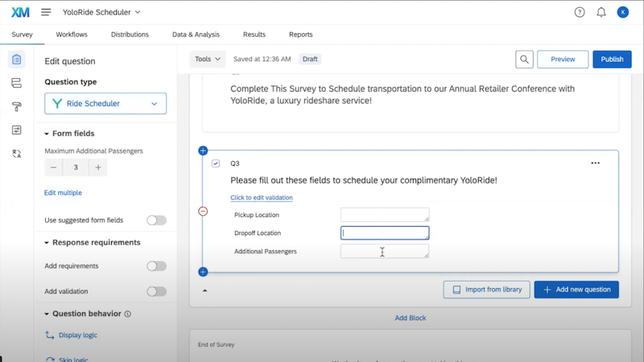Screen dimensions: 644x362
Task: Click the Dropoff Location field label
Action: pos(258,233)
